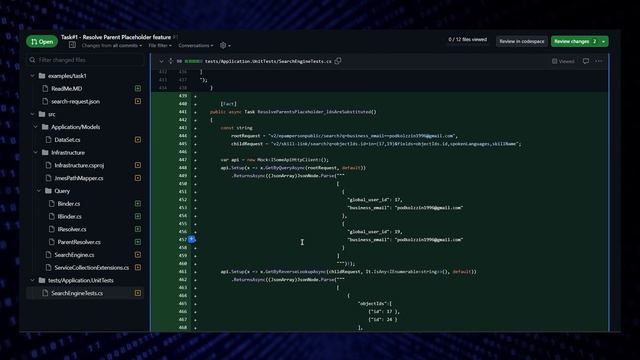Select IBinder.cs in the file tree
Image resolution: width=640 pixels, height=360 pixels.
69,216
